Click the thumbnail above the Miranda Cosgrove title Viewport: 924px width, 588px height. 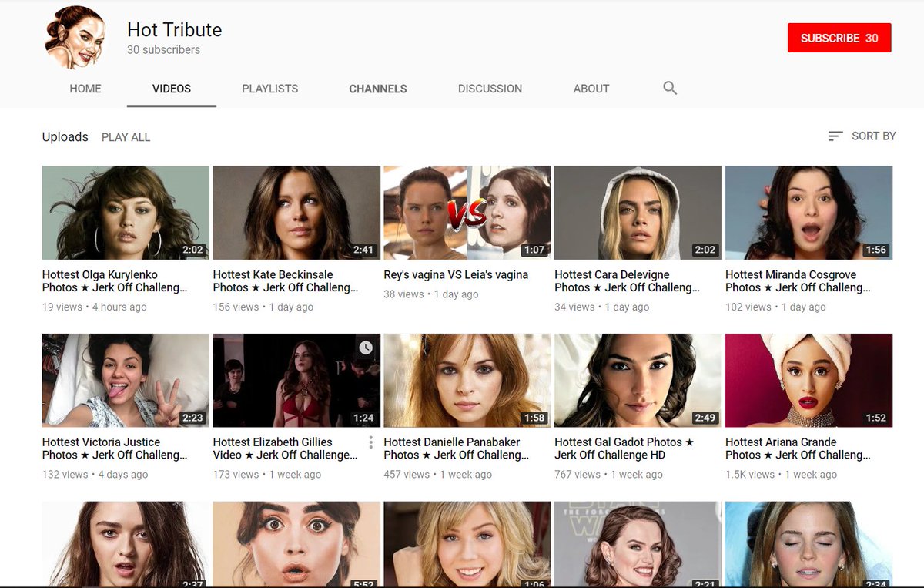coord(809,213)
